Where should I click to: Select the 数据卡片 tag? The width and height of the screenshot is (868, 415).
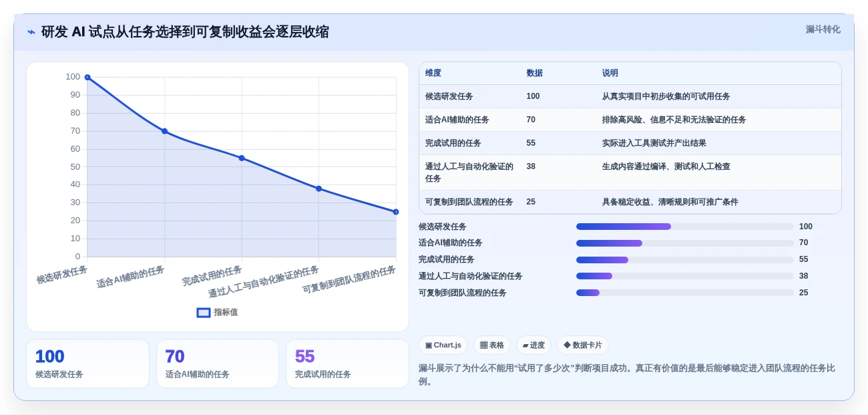pos(583,345)
